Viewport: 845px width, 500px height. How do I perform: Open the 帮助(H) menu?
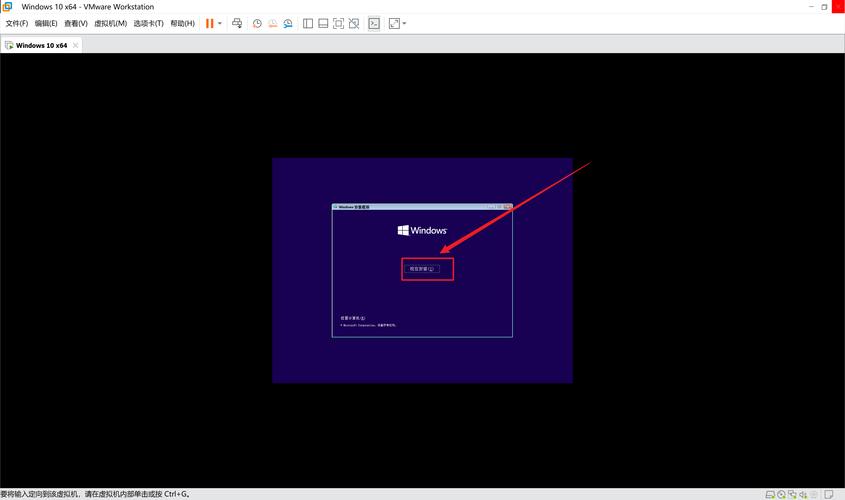coord(182,24)
